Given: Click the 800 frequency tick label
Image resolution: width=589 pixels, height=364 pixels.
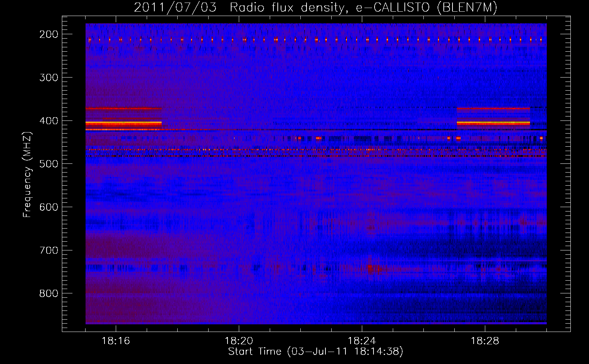Looking at the screenshot, I should pos(49,293).
